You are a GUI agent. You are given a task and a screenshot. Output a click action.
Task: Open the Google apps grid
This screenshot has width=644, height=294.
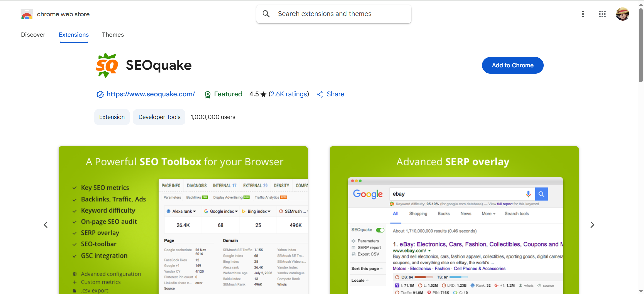[x=602, y=14]
